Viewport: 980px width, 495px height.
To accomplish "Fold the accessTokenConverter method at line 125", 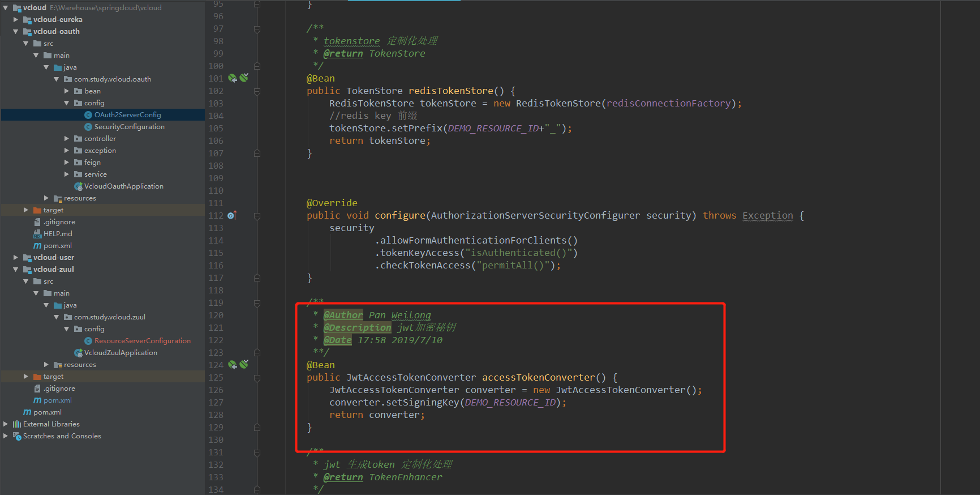I will (x=257, y=378).
